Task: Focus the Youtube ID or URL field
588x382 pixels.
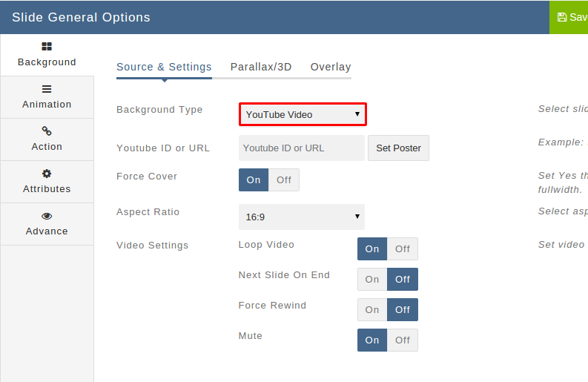Action: tap(302, 148)
